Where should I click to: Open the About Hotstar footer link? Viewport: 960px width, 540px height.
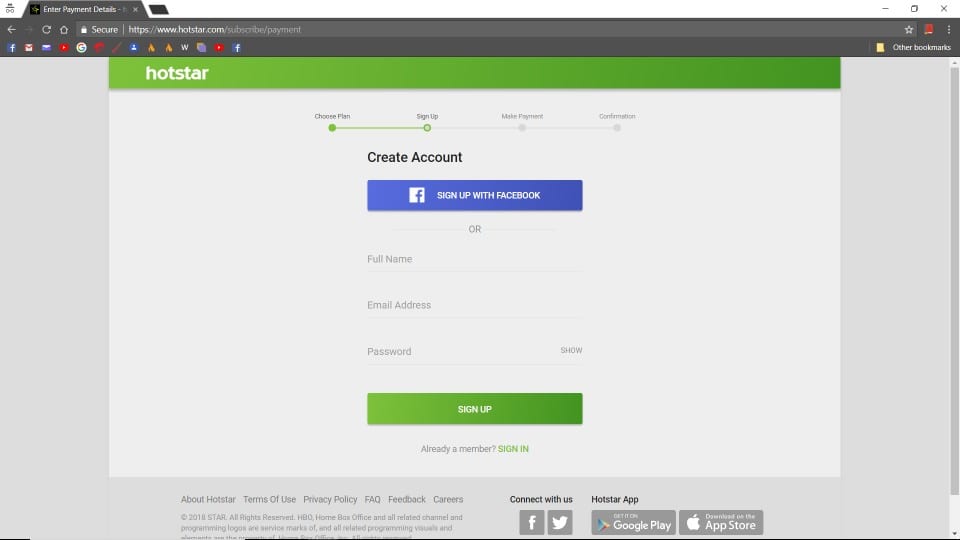(x=208, y=499)
